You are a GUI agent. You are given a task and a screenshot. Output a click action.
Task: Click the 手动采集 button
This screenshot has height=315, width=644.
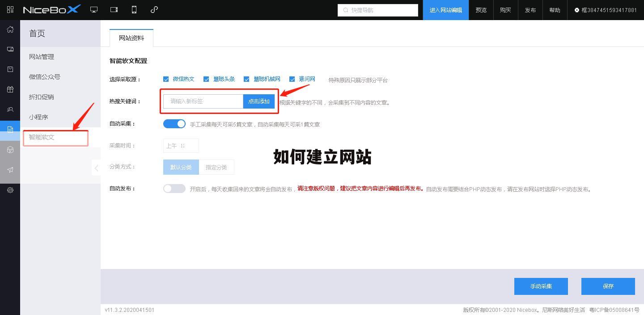(541, 286)
